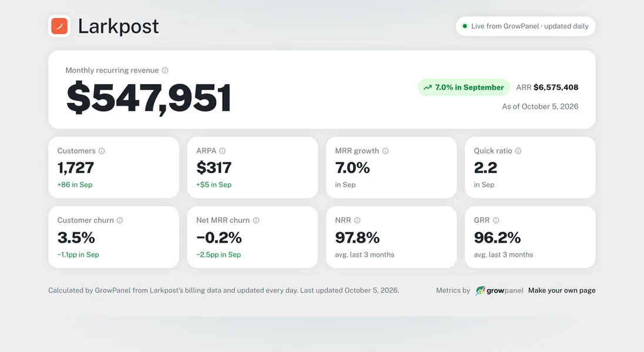Click the 7.0% MRR growth card value
The height and width of the screenshot is (352, 644).
point(353,167)
